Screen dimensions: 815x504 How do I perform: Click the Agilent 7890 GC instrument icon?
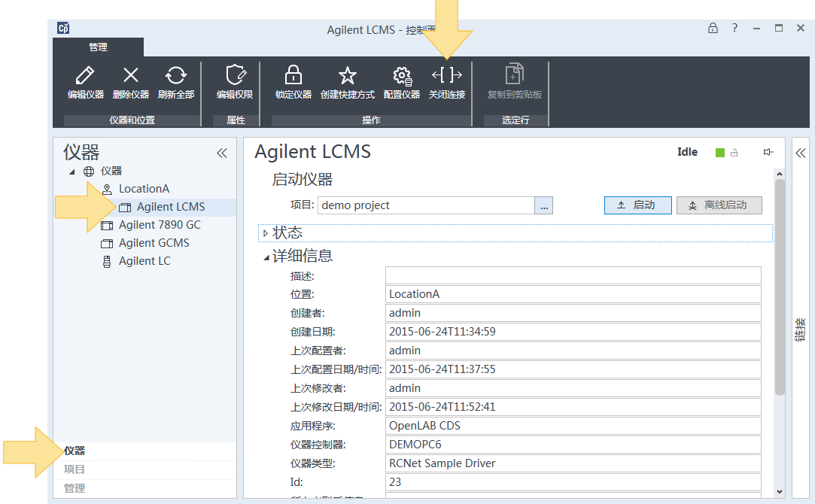[x=107, y=226]
